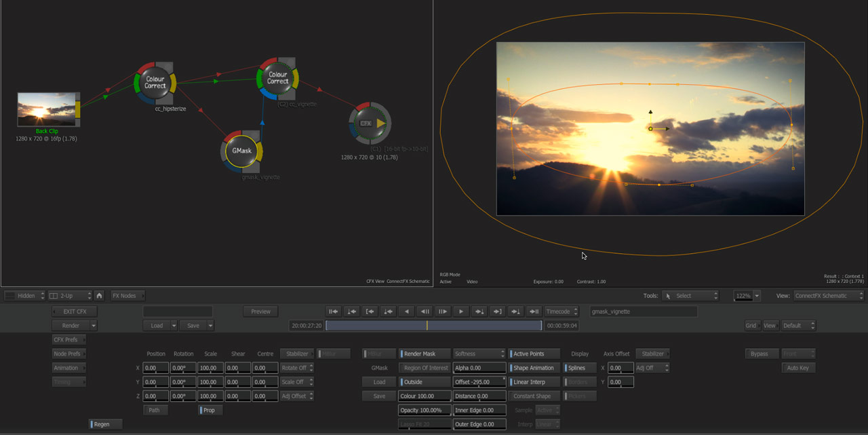Select the Back Clip thumbnail

point(47,109)
